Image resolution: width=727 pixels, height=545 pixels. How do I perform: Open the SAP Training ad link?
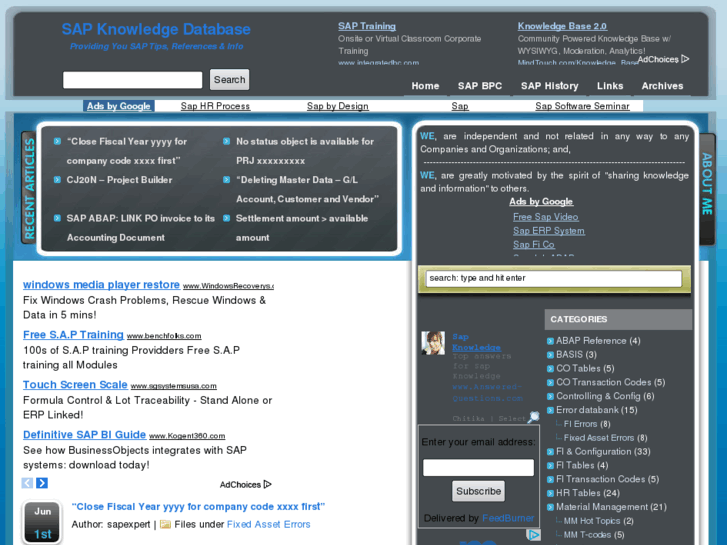pyautogui.click(x=367, y=26)
